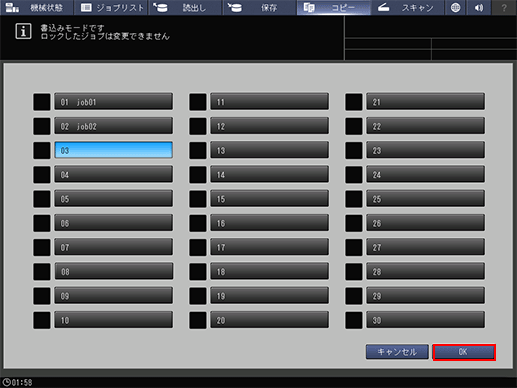Toggle lock box beside slot 21
Viewport: 517px width, 388px height.
tap(354, 102)
